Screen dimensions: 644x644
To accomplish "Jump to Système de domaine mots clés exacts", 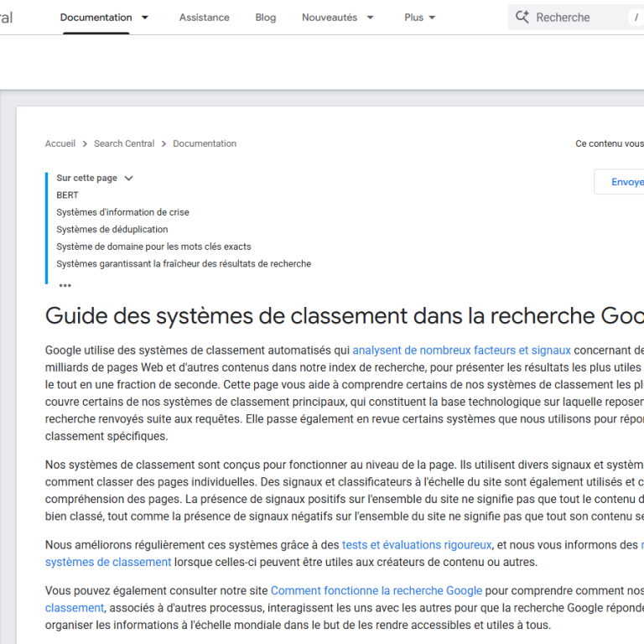I will [x=153, y=247].
